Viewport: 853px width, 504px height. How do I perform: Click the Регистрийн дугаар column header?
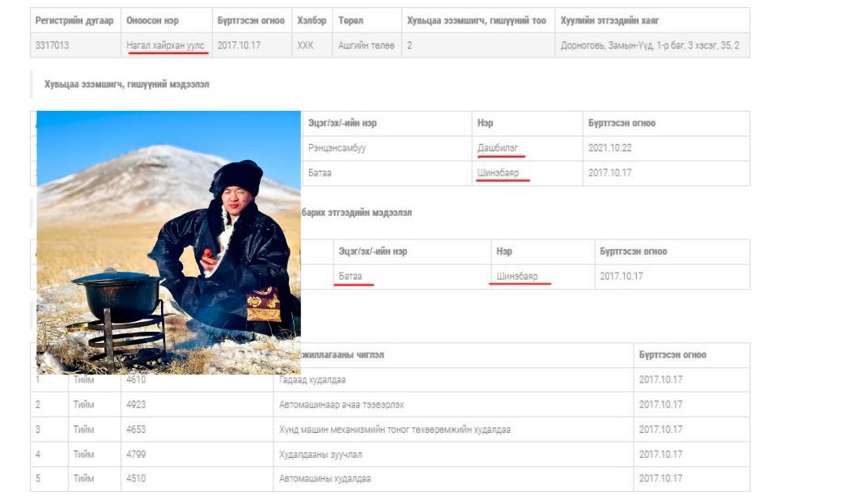74,20
